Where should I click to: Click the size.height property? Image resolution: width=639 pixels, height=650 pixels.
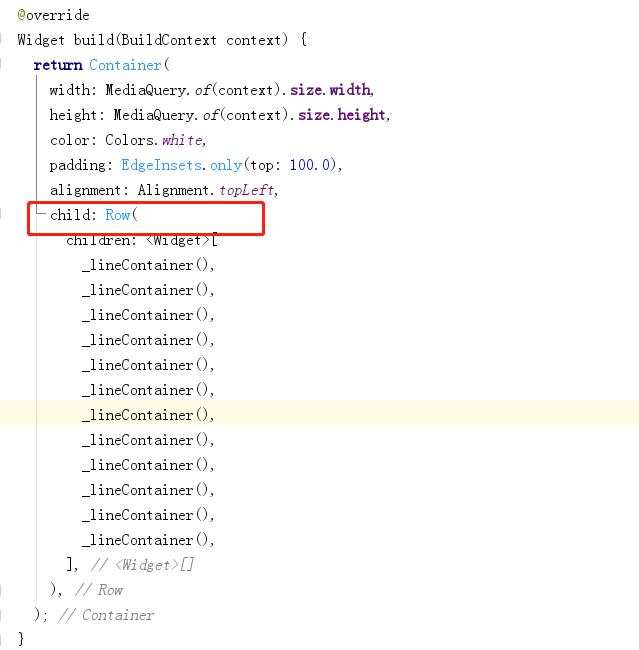342,115
